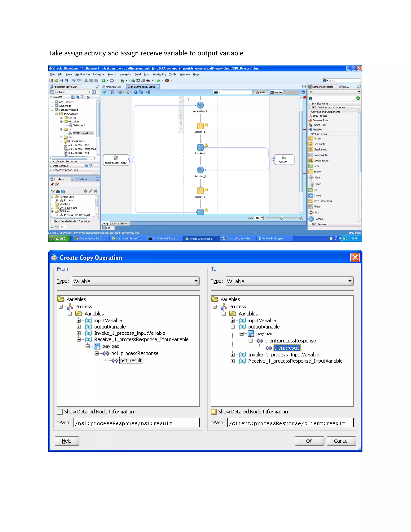Click the Help button in the dialog
Screen dimensions: 411x532
pos(67,441)
